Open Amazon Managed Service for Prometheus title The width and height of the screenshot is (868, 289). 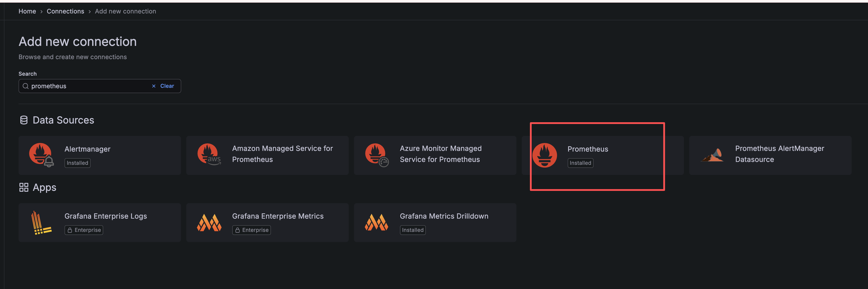pyautogui.click(x=282, y=154)
